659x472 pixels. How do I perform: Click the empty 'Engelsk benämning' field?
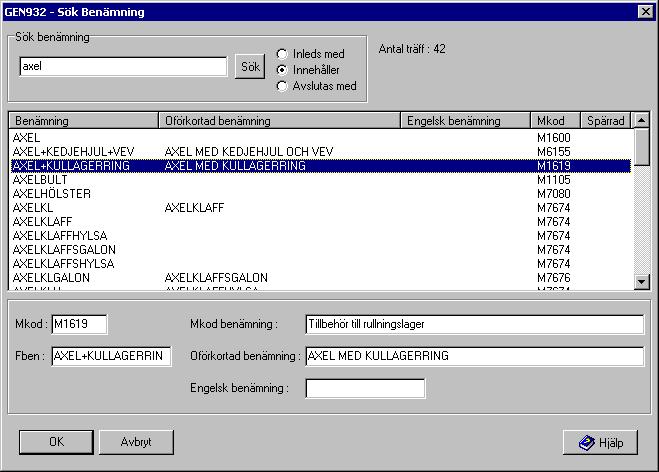[365, 388]
